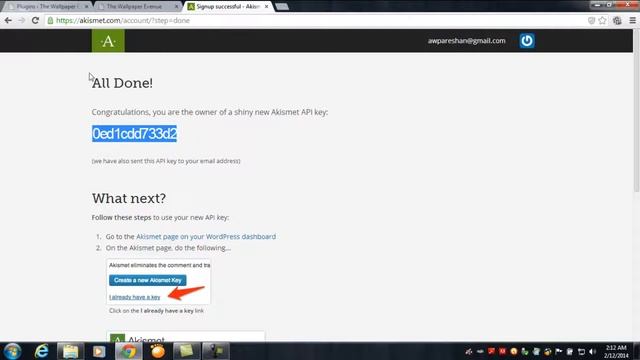The height and width of the screenshot is (360, 640).
Task: Click the Show desktop strip beside clock
Action: tap(636, 351)
